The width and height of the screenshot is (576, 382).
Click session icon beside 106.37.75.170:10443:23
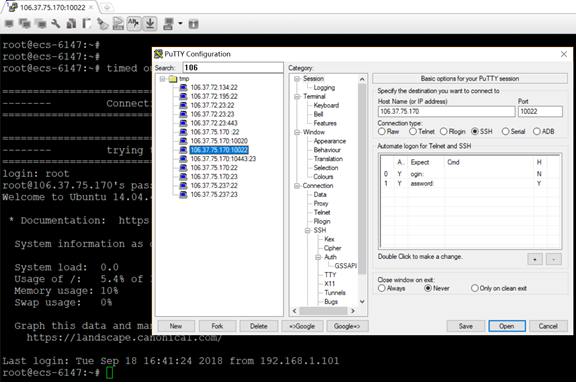183,159
